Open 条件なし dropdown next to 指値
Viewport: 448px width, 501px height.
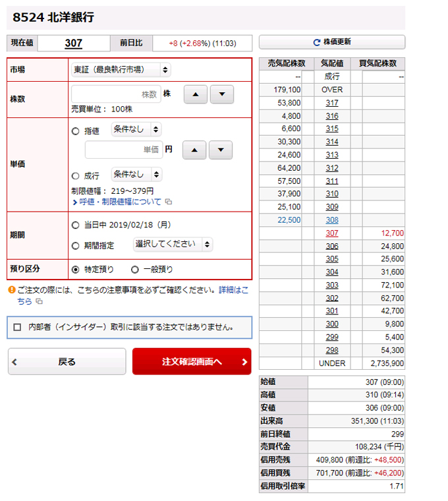(x=136, y=129)
